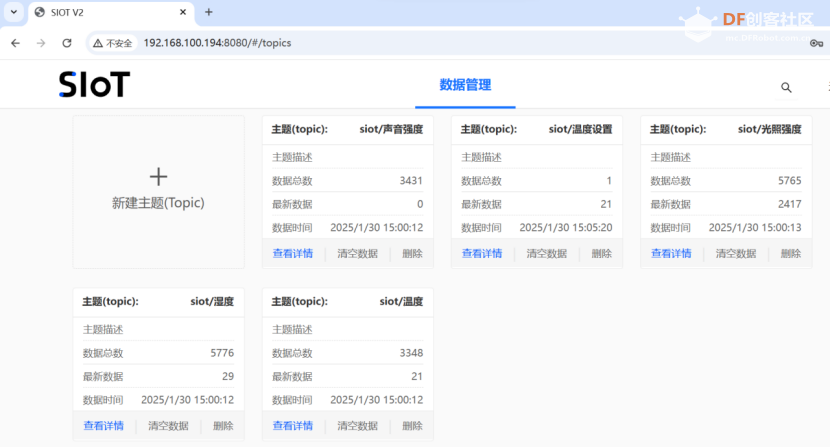Click the siot/声音强度 topic title
The width and height of the screenshot is (831, 447).
(391, 129)
